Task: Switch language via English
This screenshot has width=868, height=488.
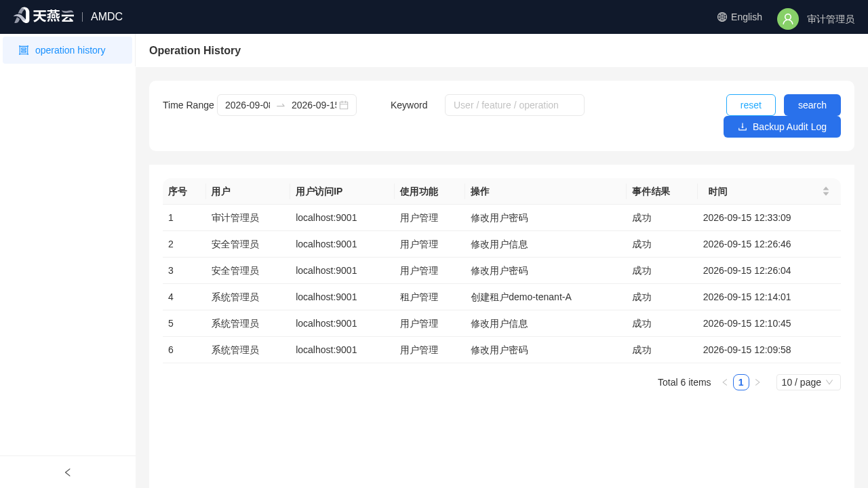Action: [x=747, y=17]
